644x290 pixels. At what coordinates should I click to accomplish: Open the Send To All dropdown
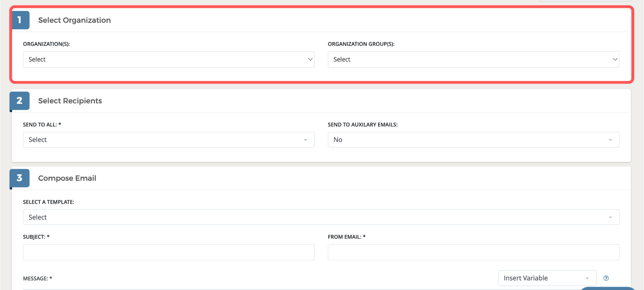click(x=169, y=140)
